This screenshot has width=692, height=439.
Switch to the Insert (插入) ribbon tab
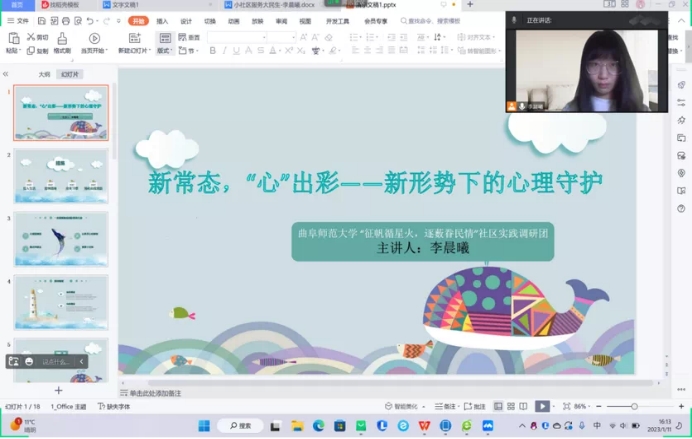pyautogui.click(x=162, y=20)
